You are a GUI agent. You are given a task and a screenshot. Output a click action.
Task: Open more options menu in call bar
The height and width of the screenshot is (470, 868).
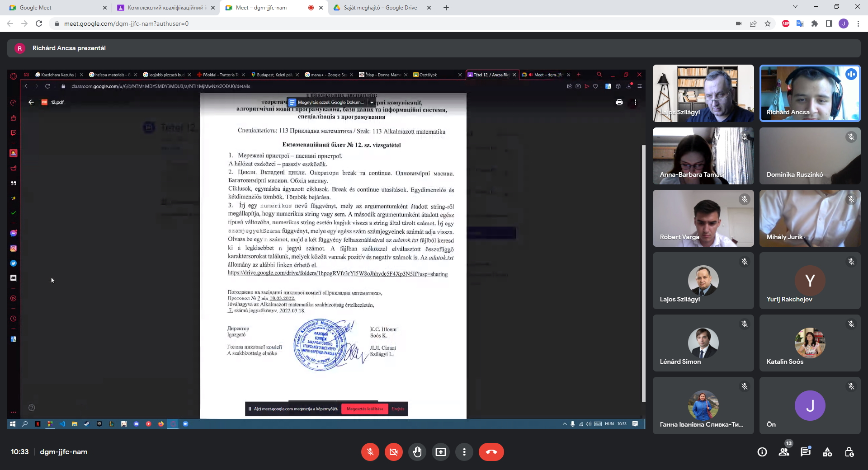coord(464,452)
